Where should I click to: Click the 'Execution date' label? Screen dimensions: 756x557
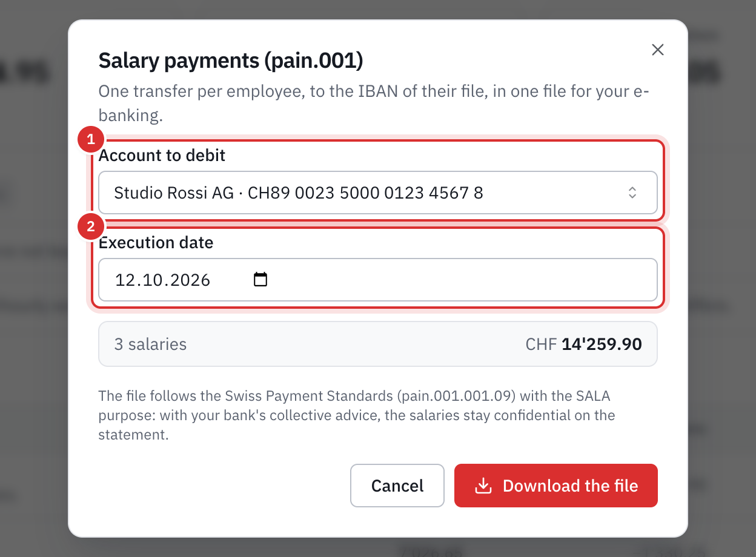point(156,243)
